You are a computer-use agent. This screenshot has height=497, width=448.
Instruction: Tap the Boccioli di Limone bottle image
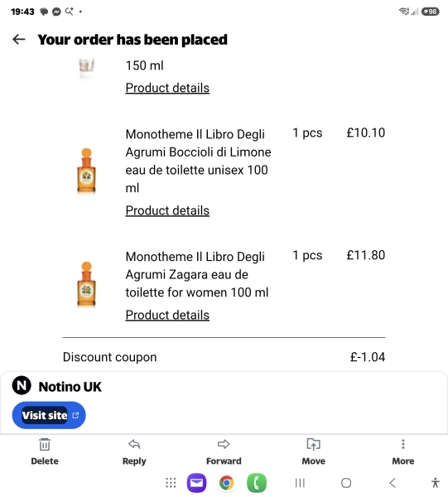click(x=86, y=171)
